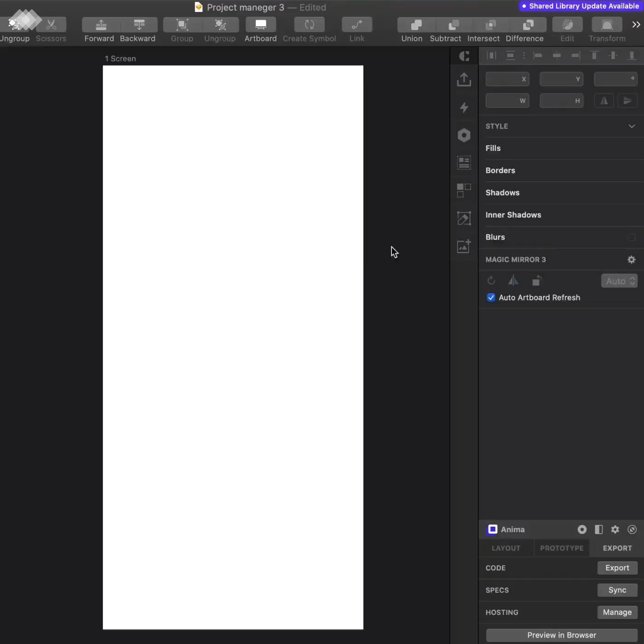Toggle the Blurs checkbox
Image resolution: width=644 pixels, height=644 pixels.
[x=632, y=237]
